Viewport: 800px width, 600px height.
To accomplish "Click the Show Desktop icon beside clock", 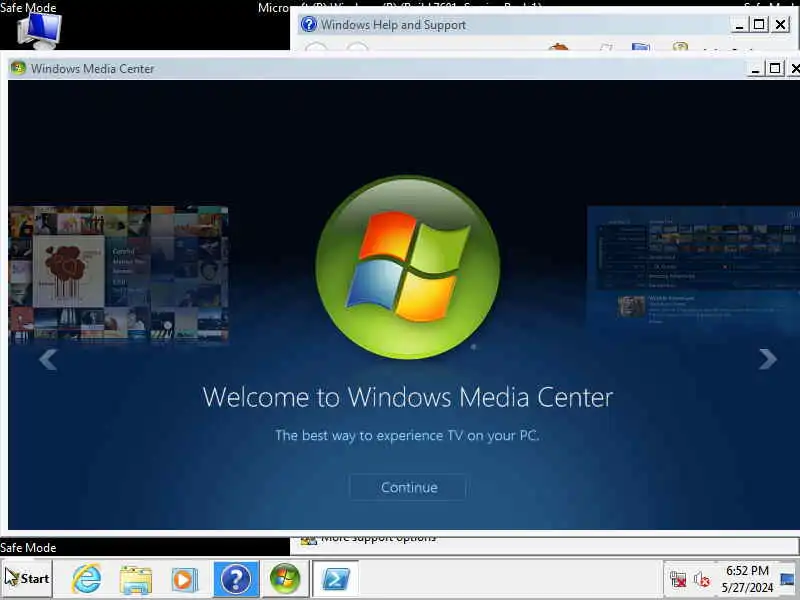I will pyautogui.click(x=788, y=579).
